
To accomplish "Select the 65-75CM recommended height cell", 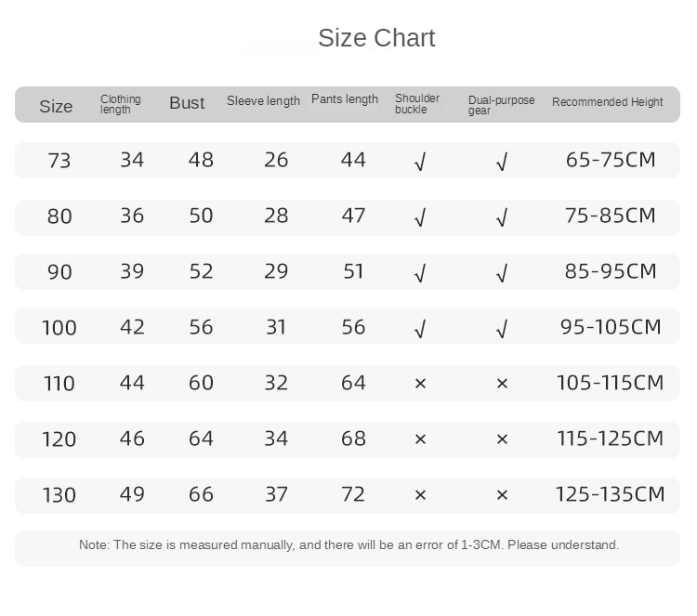I will point(611,160).
